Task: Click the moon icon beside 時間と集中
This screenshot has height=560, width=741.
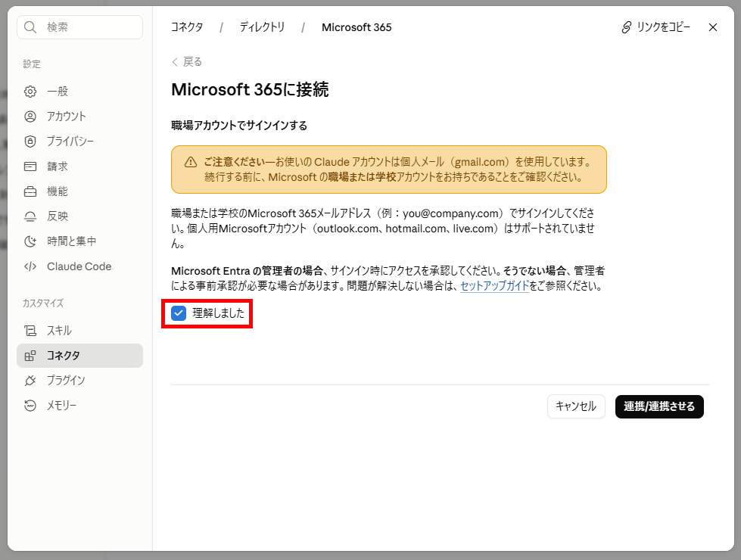Action: point(30,241)
